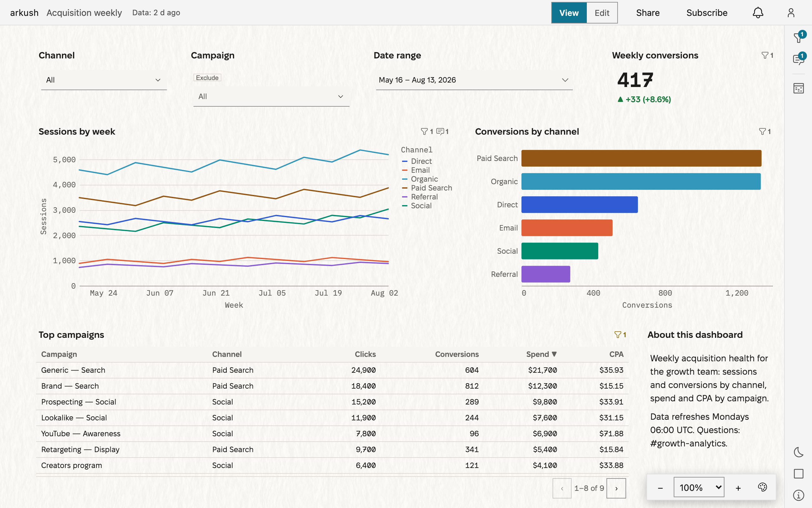Open the notifications bell

point(758,13)
